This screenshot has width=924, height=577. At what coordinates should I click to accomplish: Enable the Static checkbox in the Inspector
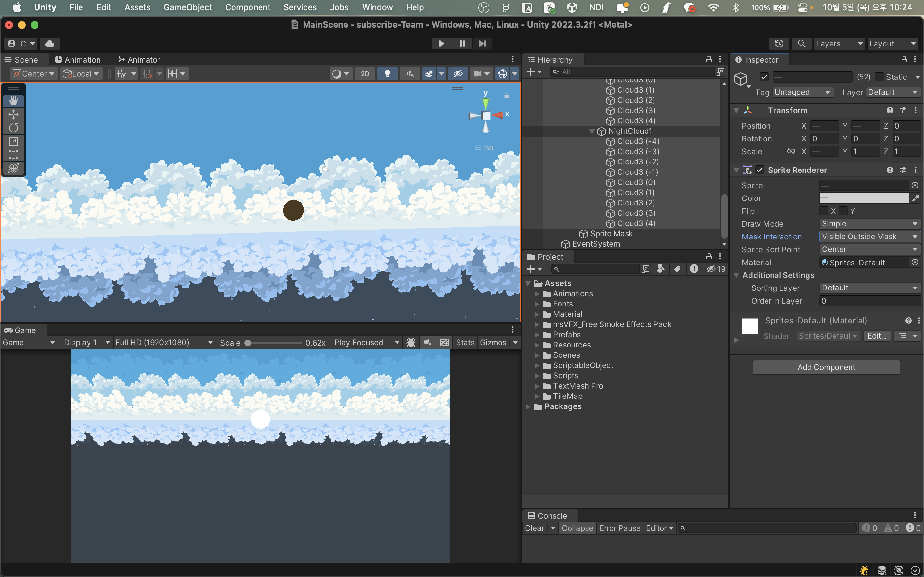pos(879,77)
